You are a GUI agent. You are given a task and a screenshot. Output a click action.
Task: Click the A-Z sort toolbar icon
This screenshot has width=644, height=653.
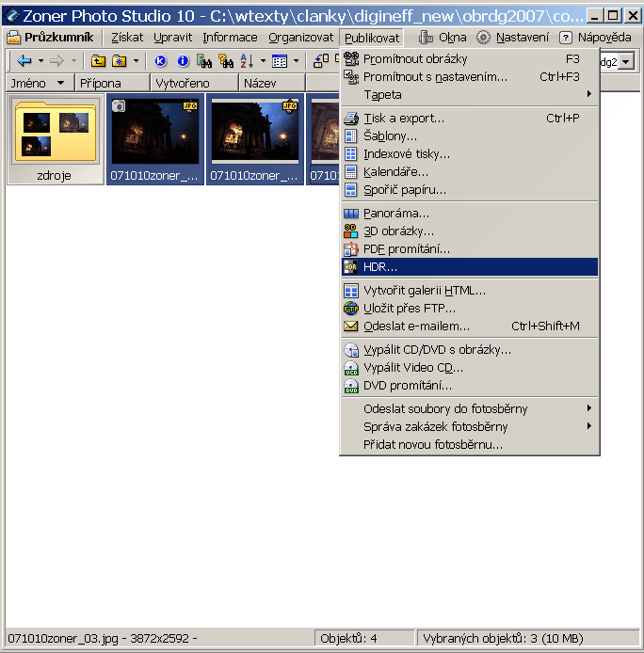click(x=248, y=61)
